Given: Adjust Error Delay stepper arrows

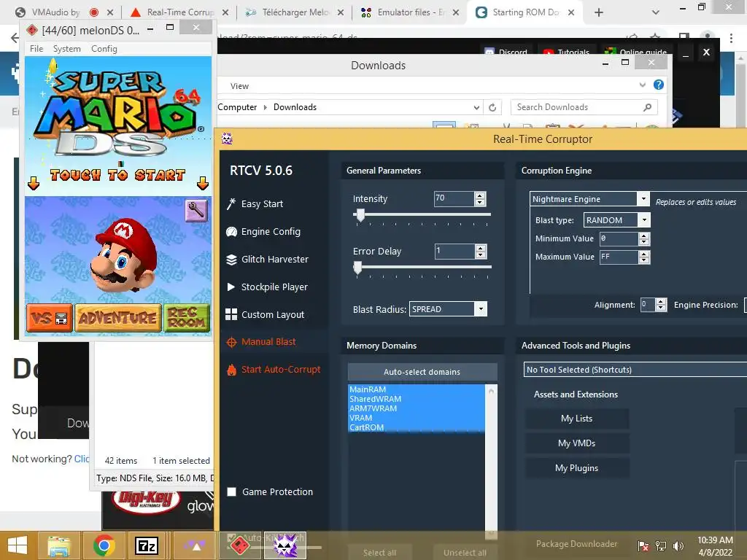Looking at the screenshot, I should [480, 251].
